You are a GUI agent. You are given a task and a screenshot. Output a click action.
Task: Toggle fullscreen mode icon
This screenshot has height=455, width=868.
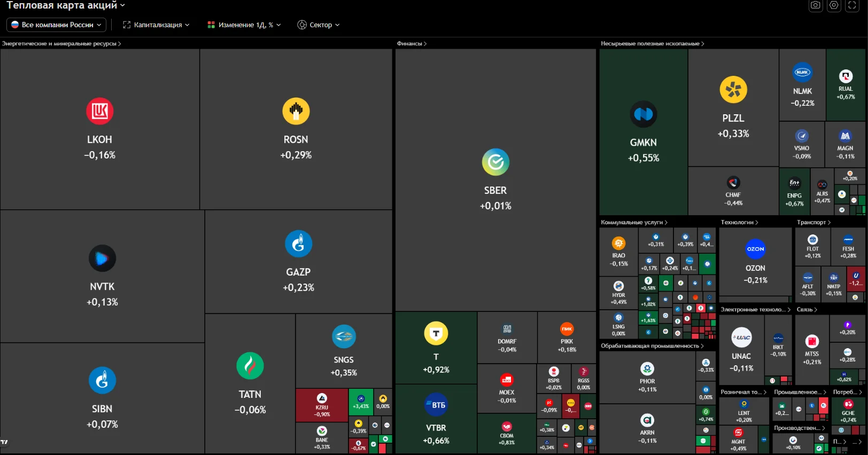852,5
